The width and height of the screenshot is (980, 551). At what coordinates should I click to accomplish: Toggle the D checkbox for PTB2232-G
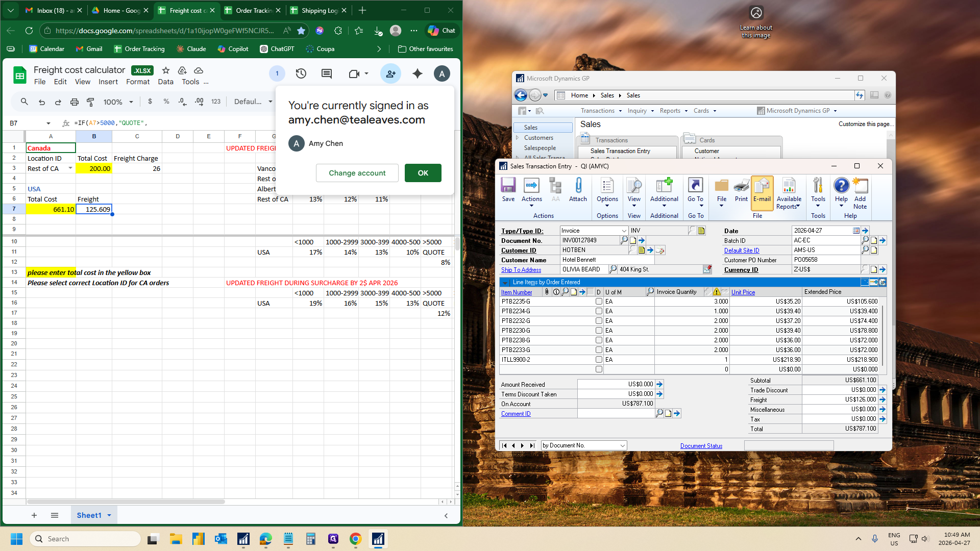[599, 321]
